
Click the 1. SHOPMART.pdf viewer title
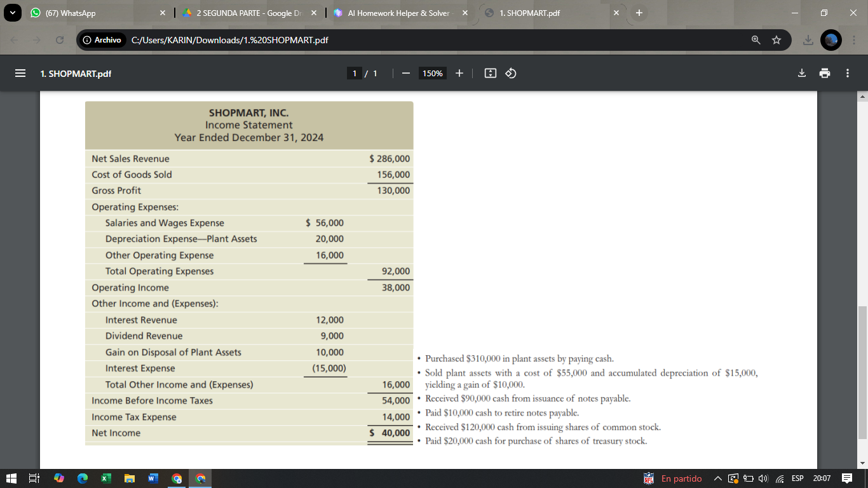point(76,73)
